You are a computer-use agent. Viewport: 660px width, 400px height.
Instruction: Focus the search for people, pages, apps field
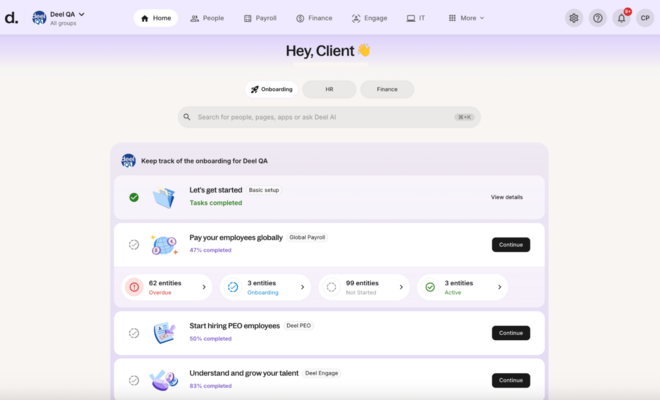pos(329,117)
